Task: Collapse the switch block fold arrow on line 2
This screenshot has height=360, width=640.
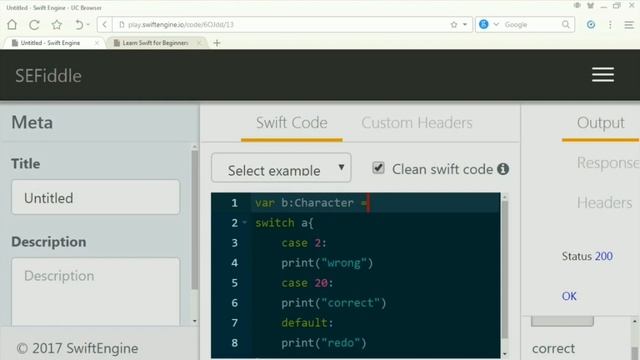Action: coord(244,222)
